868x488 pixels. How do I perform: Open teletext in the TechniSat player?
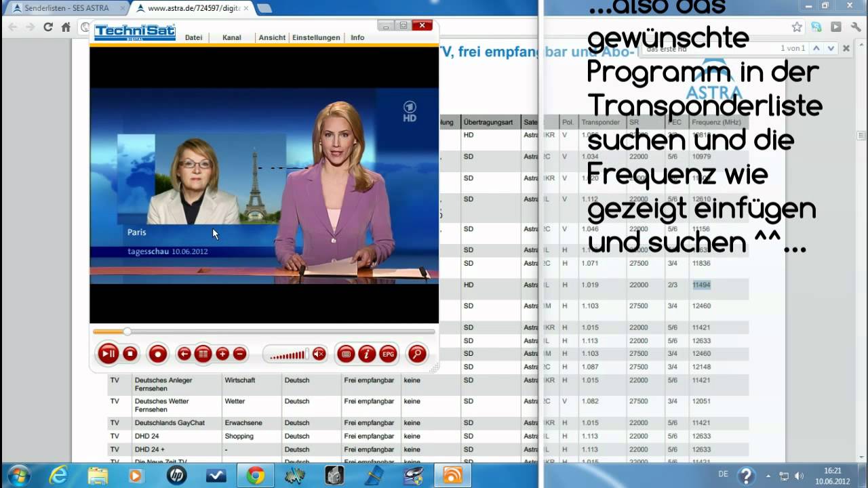pyautogui.click(x=346, y=353)
